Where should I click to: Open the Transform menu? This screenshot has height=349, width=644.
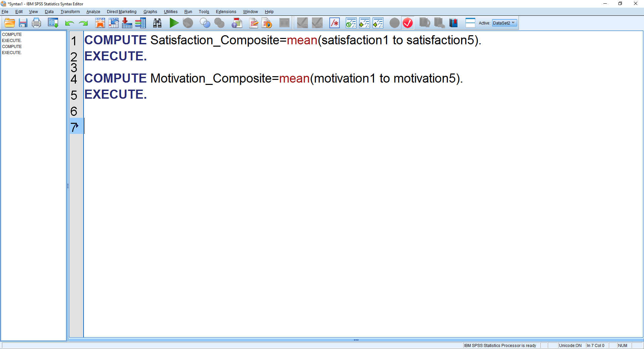70,12
